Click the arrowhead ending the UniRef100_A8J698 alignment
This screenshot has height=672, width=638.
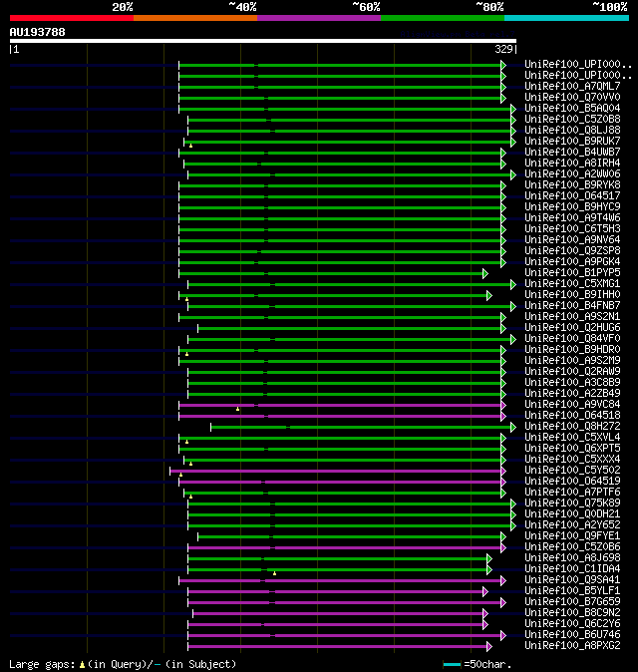pos(489,558)
